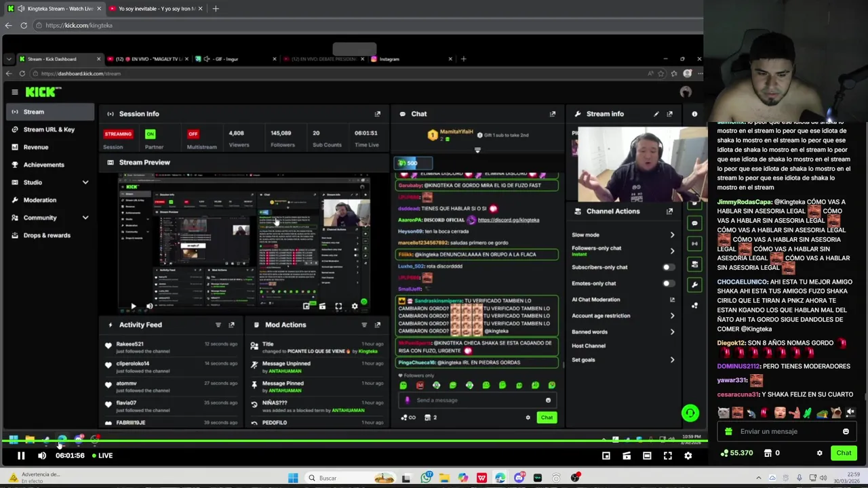Expand the Studio sidebar section
This screenshot has width=868, height=488.
[85, 182]
